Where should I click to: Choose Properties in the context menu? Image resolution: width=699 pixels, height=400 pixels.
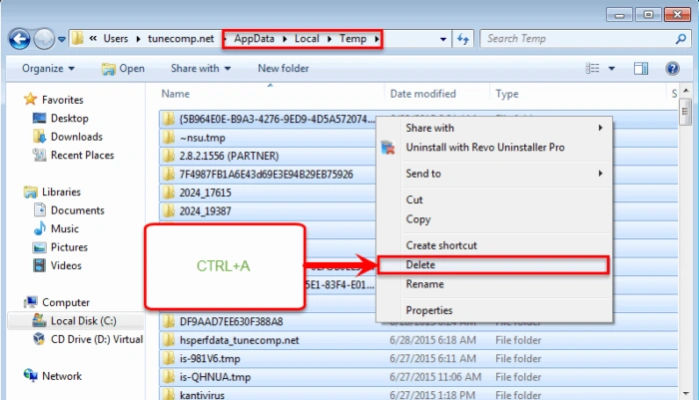(x=494, y=310)
